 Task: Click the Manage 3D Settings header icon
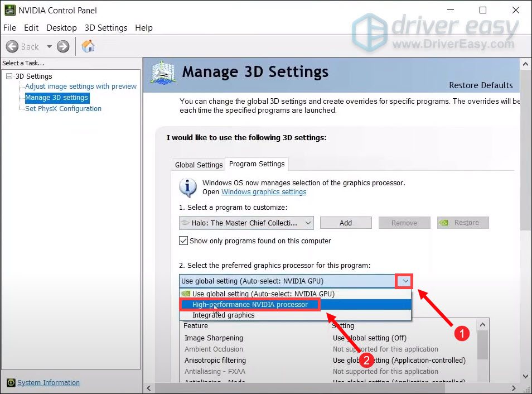tap(163, 73)
